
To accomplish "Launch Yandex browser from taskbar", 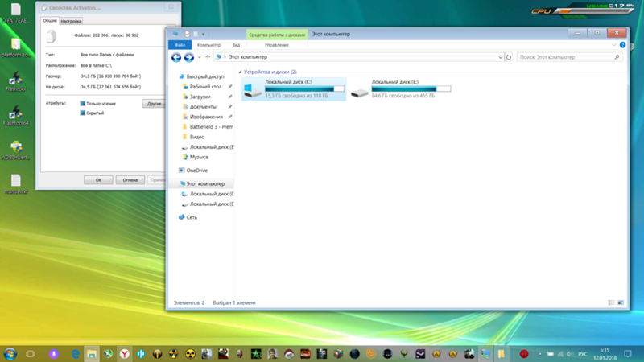I will [x=125, y=354].
